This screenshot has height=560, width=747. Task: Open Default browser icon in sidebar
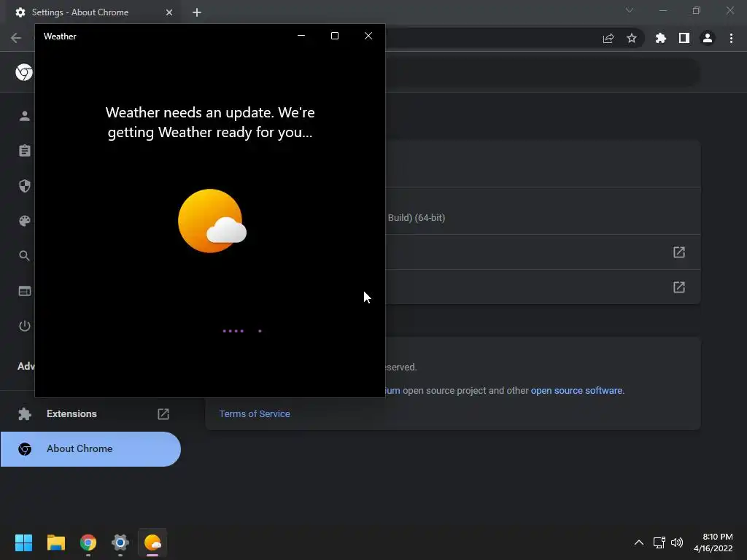pyautogui.click(x=25, y=291)
